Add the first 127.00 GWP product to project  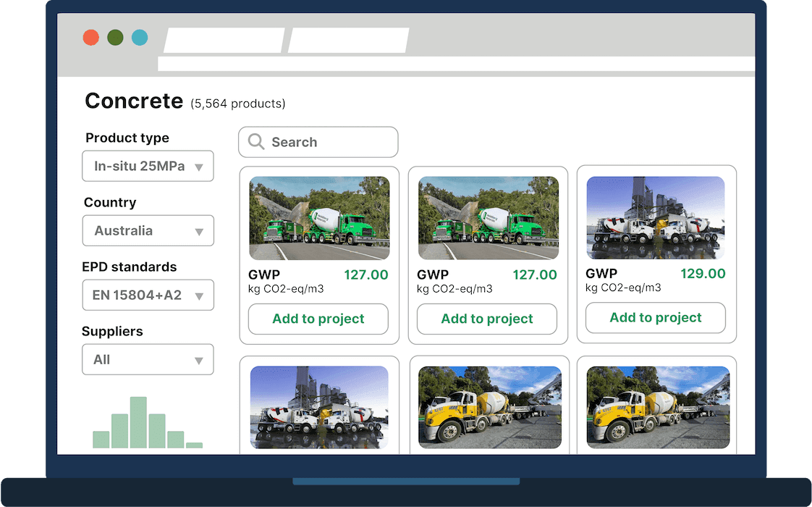[x=318, y=319]
